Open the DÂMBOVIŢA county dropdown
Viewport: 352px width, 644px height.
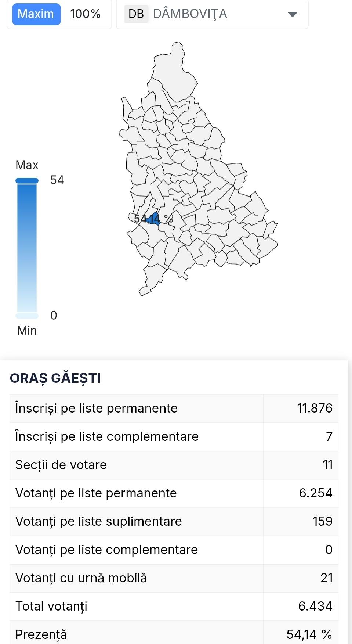coord(212,15)
